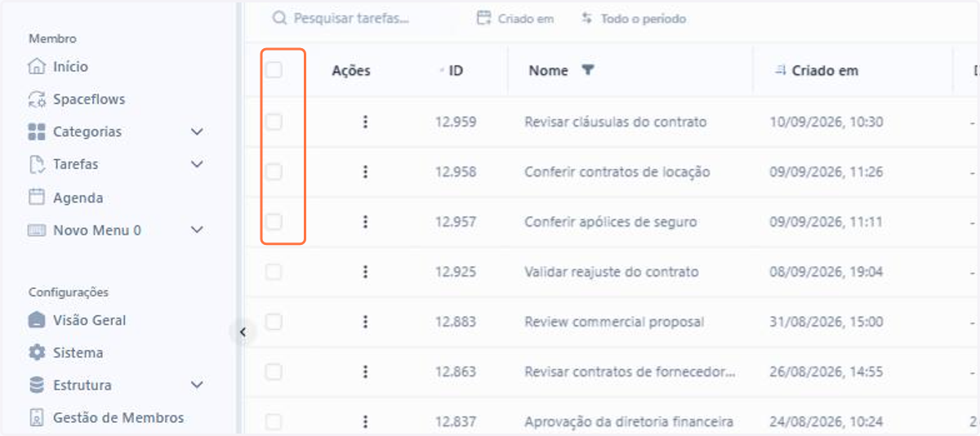
Task: Click date cell 10/09/2026, 10:30
Action: tap(826, 122)
